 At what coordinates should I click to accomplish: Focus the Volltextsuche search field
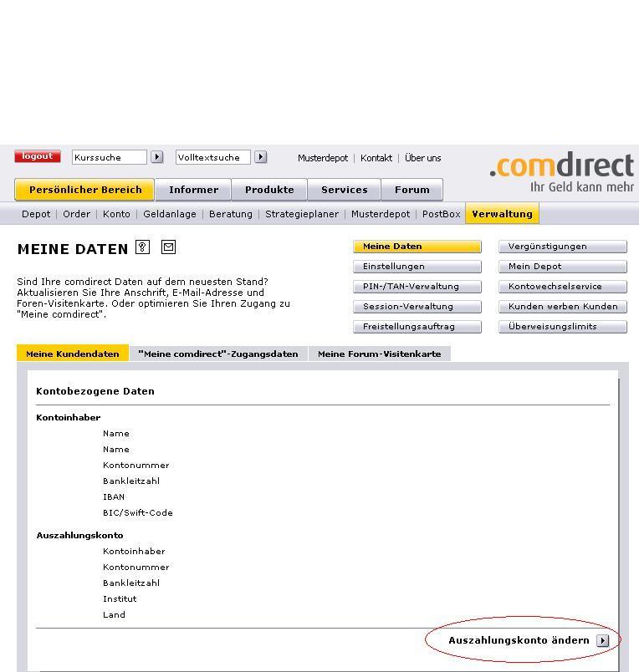(x=213, y=157)
